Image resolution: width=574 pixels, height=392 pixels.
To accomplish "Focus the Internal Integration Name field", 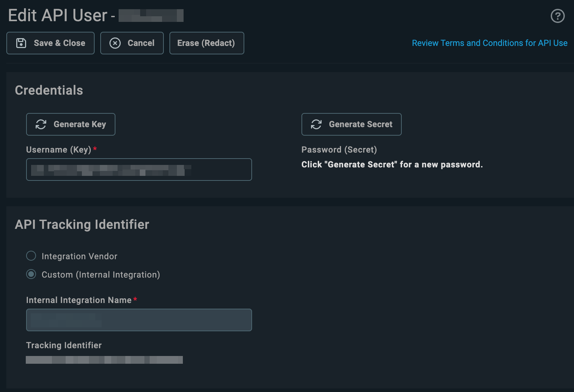I will tap(139, 320).
